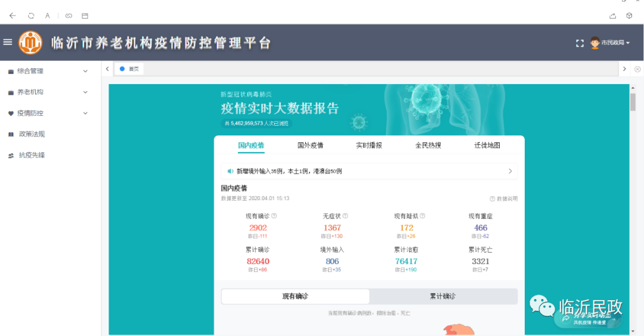Open the 迁徙地图 tab
Image resolution: width=644 pixels, height=336 pixels.
click(487, 145)
